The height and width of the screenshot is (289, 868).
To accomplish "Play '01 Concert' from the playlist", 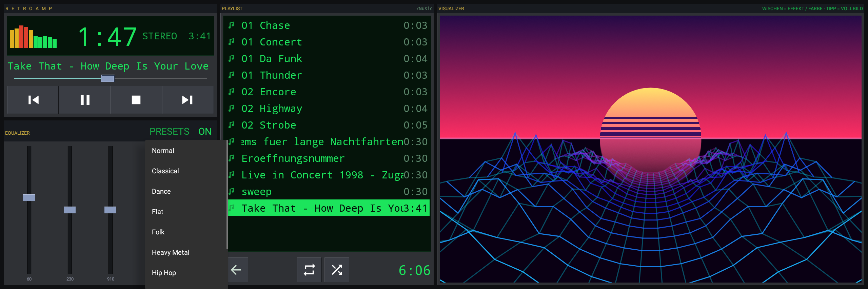I will pyautogui.click(x=328, y=42).
